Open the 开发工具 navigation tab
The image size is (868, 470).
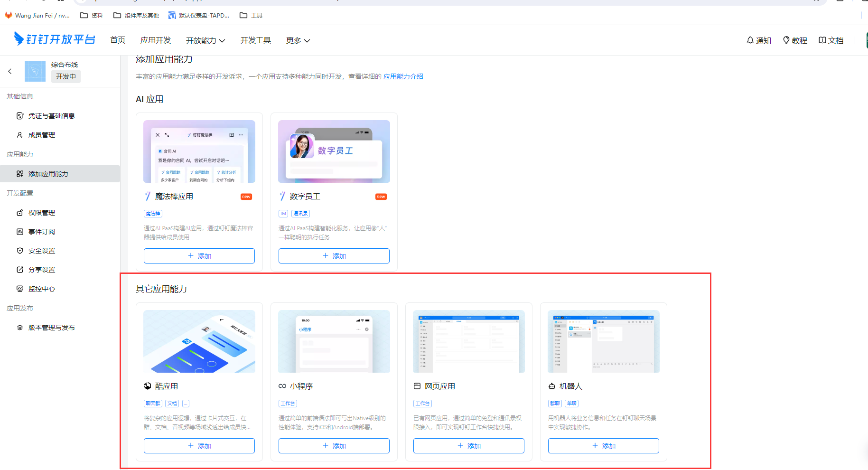tap(256, 40)
